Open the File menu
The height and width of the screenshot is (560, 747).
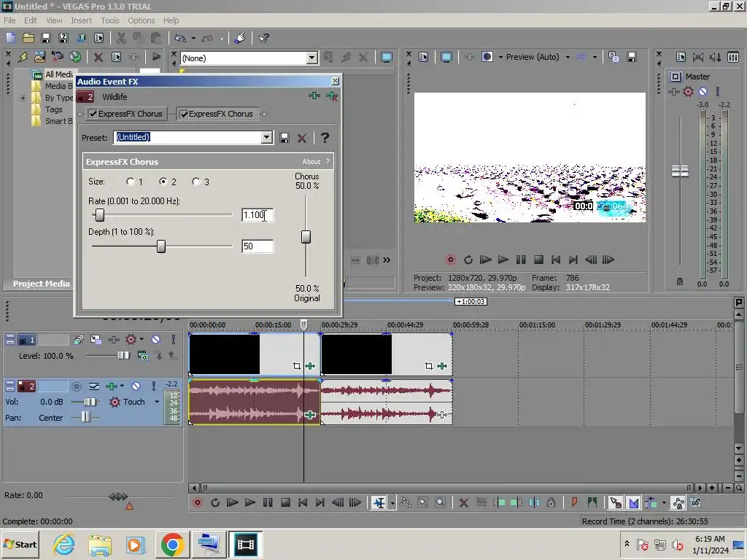[9, 20]
